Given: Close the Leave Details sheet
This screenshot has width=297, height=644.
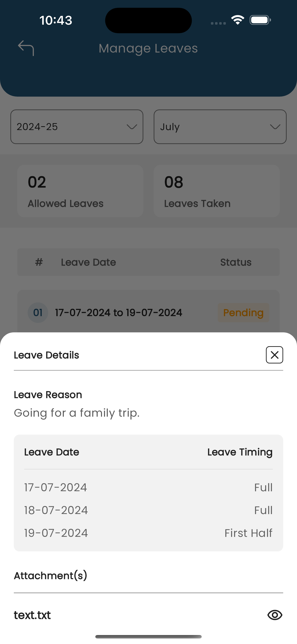Looking at the screenshot, I should point(274,355).
